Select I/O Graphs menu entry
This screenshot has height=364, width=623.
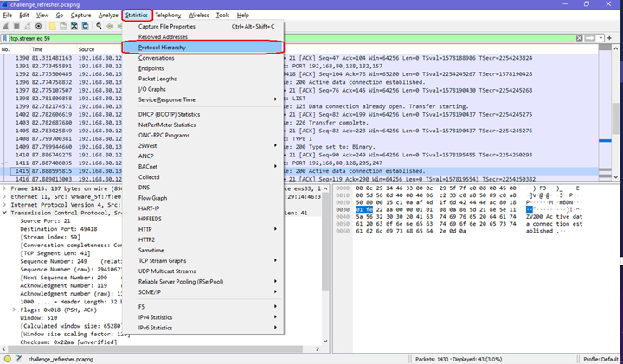point(203,89)
